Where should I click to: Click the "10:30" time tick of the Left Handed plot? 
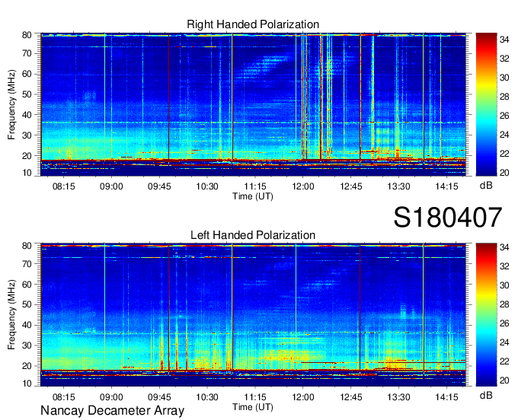pyautogui.click(x=207, y=396)
